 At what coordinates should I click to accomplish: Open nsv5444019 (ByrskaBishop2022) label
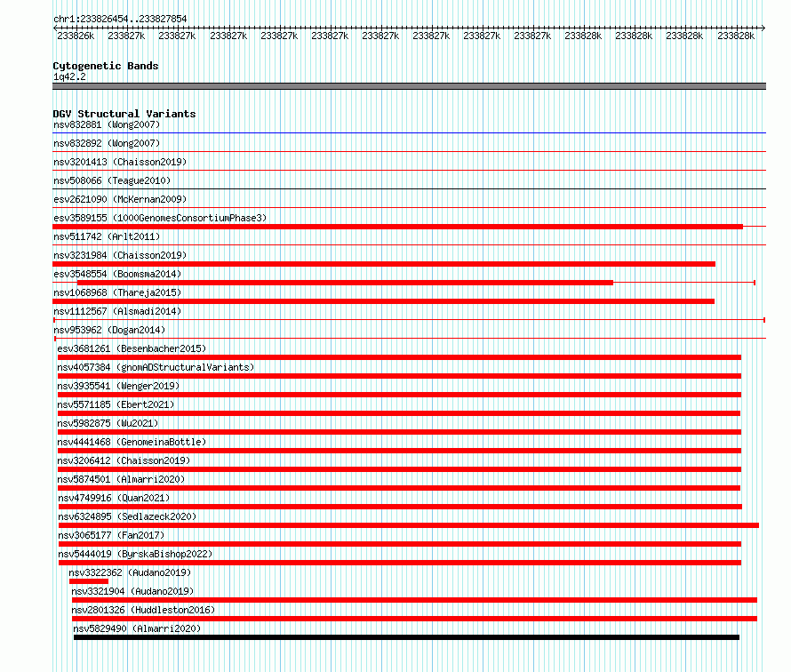[x=135, y=554]
